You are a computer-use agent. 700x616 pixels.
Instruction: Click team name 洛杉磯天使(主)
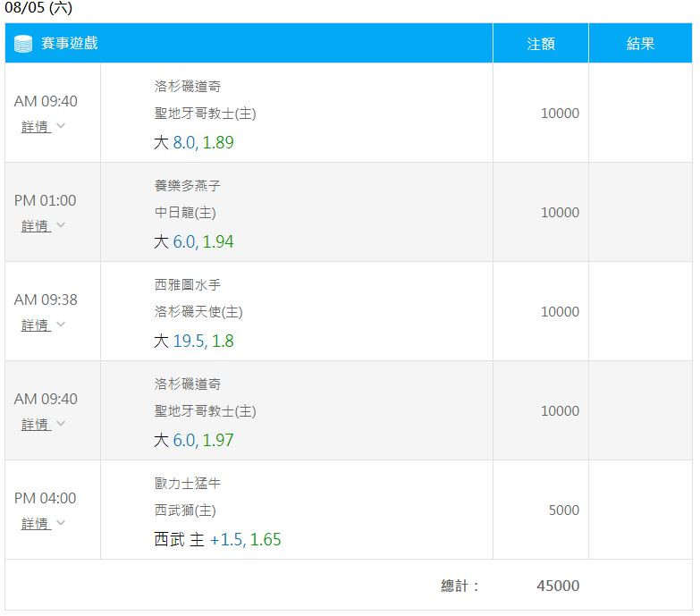coord(198,311)
